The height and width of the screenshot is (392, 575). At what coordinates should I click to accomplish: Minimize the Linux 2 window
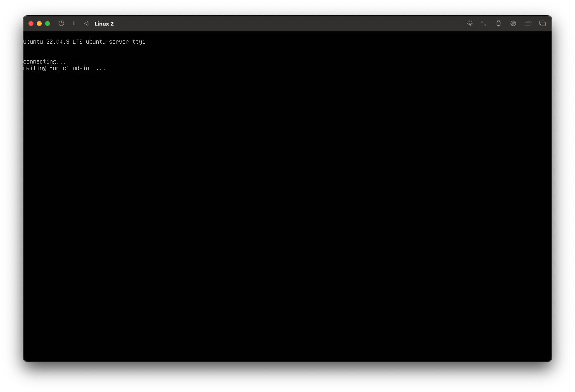39,24
